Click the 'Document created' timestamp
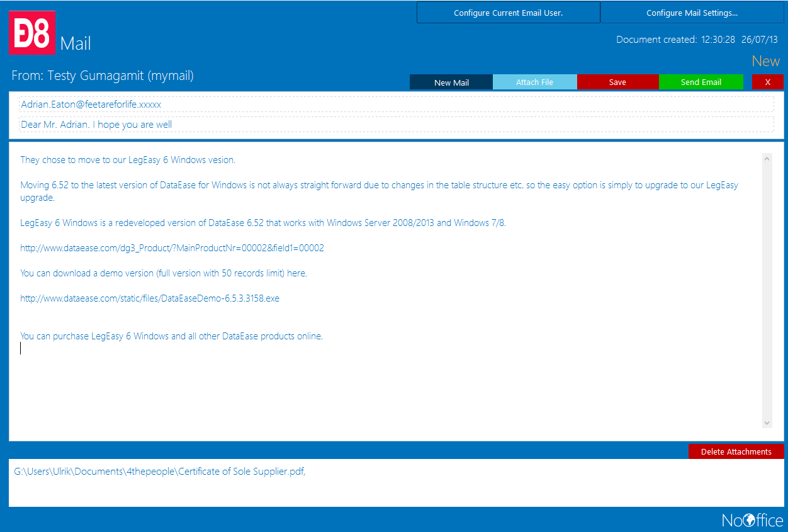The height and width of the screenshot is (532, 788). [697, 39]
